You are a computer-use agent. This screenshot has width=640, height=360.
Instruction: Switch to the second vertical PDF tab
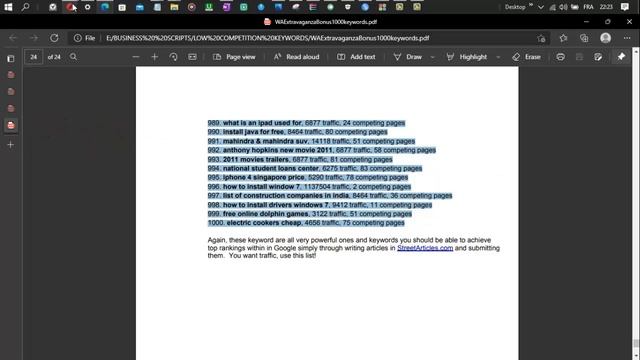click(11, 92)
